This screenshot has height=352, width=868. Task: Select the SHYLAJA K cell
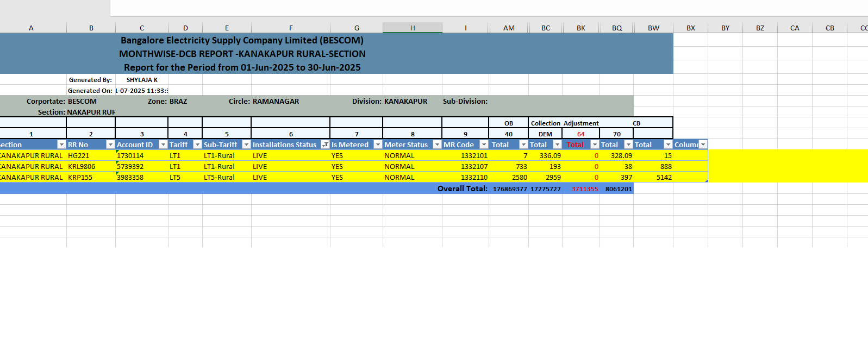142,80
